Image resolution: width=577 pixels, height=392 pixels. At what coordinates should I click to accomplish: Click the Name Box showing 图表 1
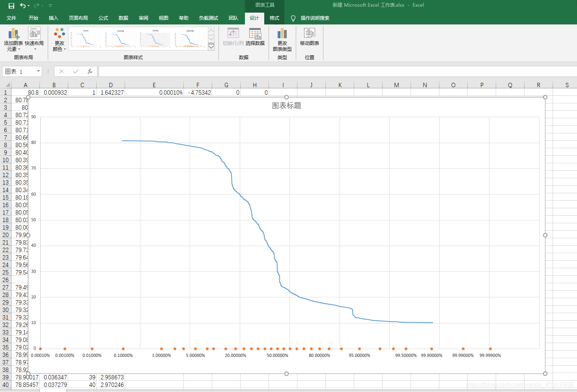pos(19,71)
